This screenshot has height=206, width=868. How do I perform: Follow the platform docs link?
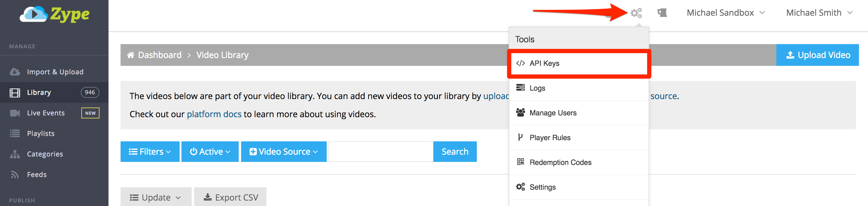pyautogui.click(x=214, y=114)
